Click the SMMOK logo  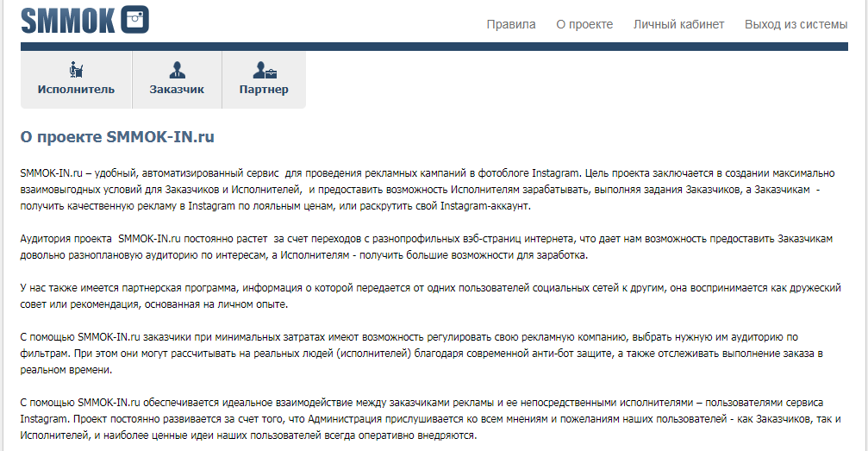coord(84,20)
